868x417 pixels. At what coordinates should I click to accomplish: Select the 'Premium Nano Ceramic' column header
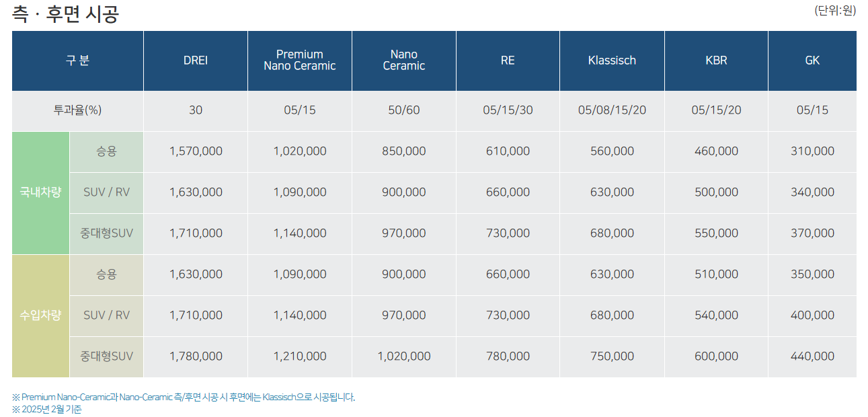click(300, 61)
